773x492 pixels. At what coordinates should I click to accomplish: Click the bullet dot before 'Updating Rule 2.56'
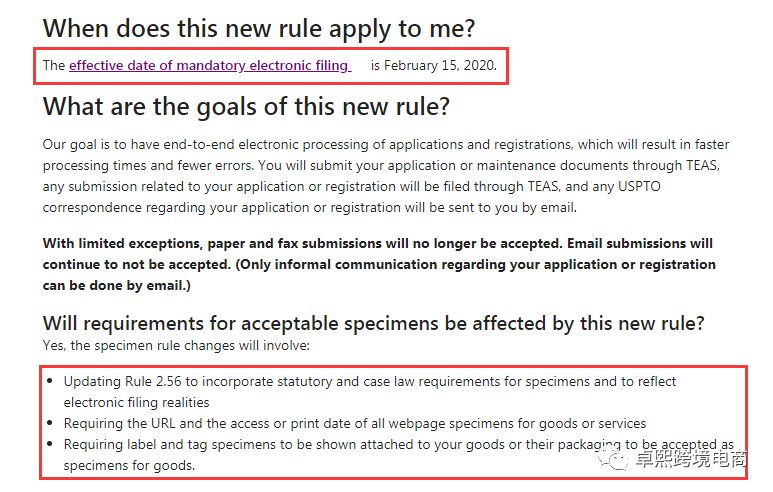tap(51, 382)
